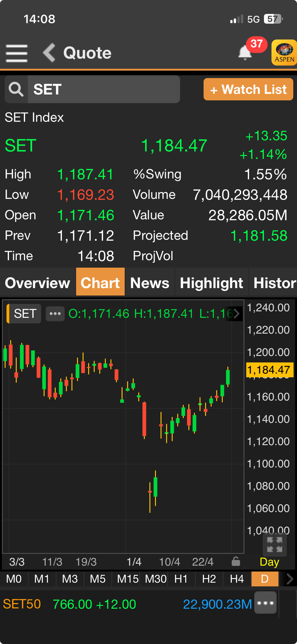Switch to the Overview tab
Image resolution: width=297 pixels, height=644 pixels.
coord(38,283)
